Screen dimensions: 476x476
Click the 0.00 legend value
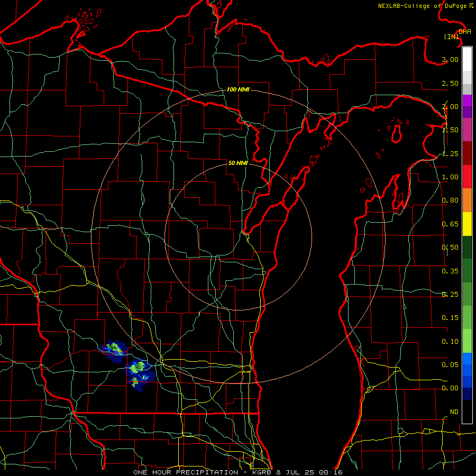[x=450, y=388]
